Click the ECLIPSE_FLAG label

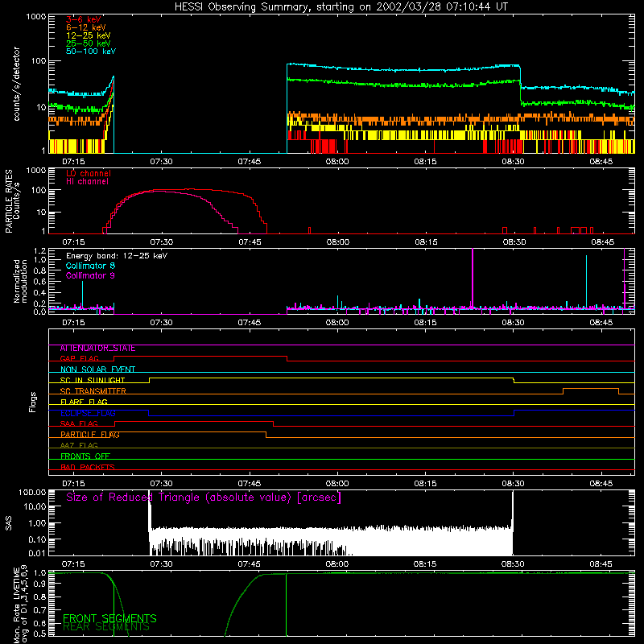pyautogui.click(x=88, y=413)
